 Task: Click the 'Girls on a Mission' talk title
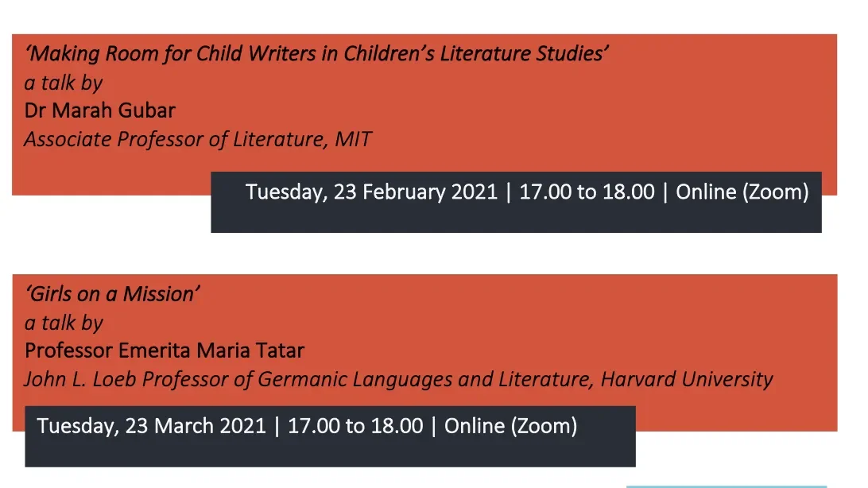coord(112,294)
